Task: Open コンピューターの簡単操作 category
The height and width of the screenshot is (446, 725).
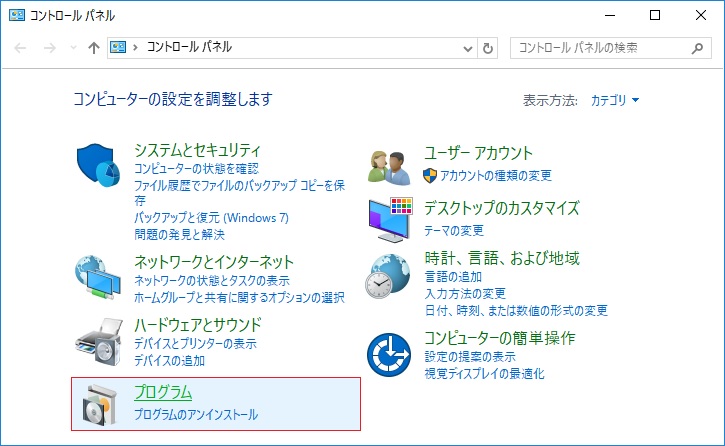Action: click(500, 338)
